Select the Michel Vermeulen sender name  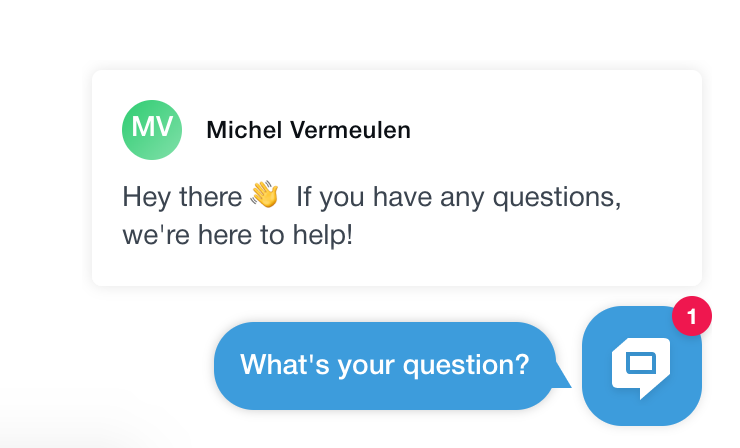(308, 130)
